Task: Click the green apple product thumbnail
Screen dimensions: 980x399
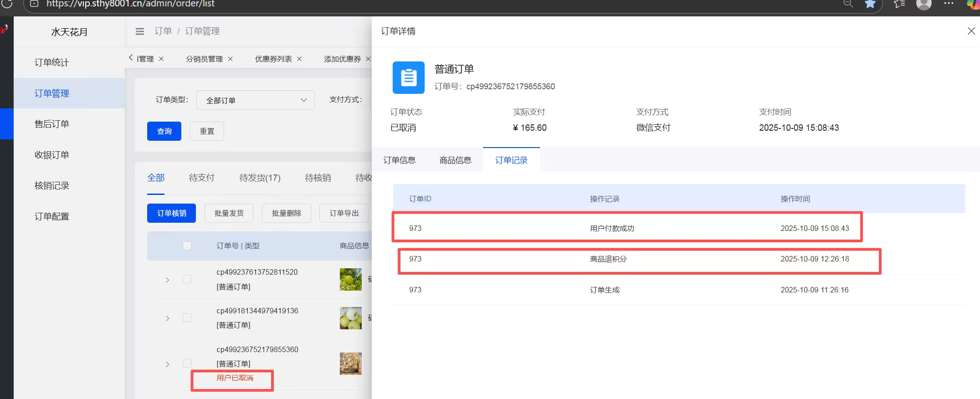Action: click(x=350, y=279)
